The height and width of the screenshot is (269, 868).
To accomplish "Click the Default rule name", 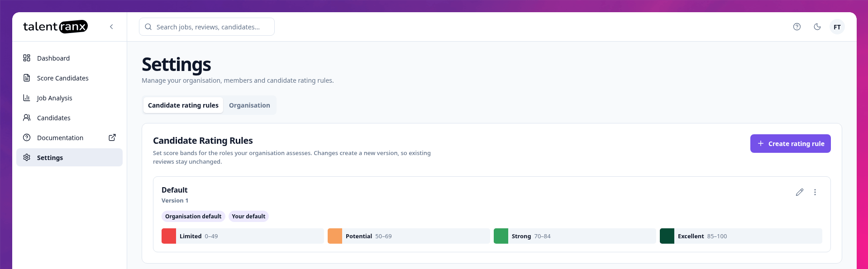I will (174, 190).
